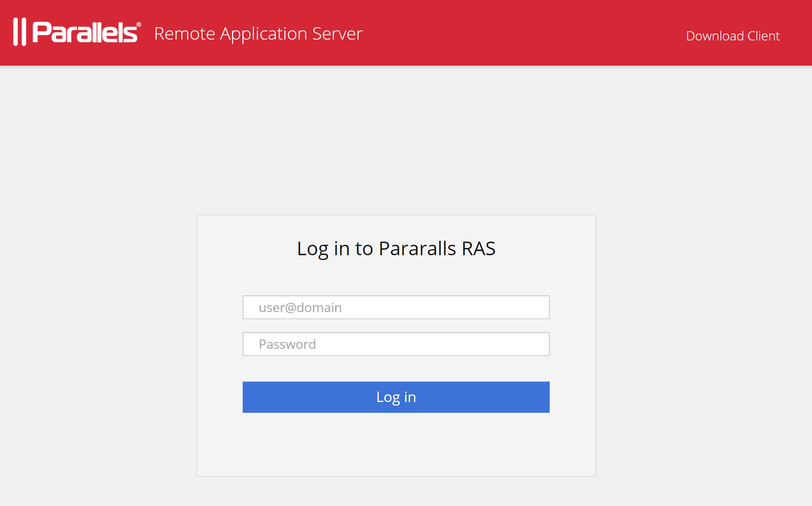Click the red header bar background
This screenshot has width=812, height=506.
(520, 32)
